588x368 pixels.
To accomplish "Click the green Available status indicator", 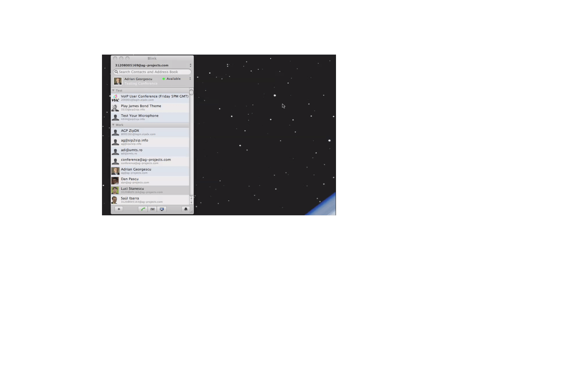I will coord(164,79).
